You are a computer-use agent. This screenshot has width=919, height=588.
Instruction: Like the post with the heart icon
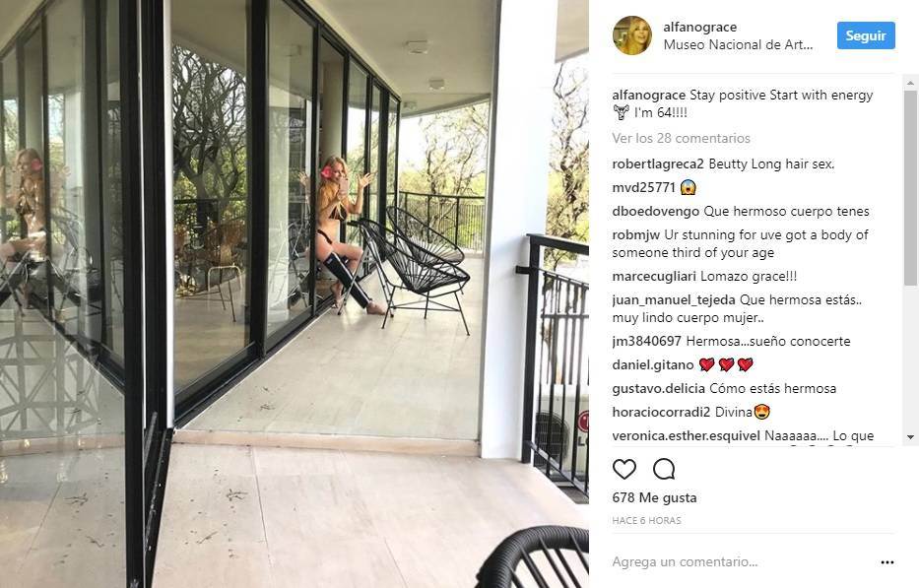tap(624, 469)
